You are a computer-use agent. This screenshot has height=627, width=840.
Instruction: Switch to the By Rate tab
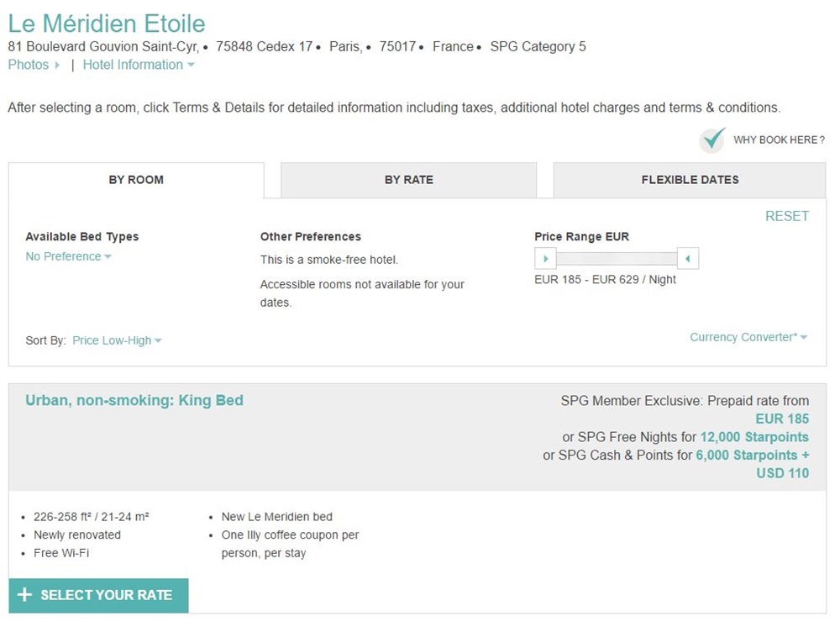click(x=409, y=180)
